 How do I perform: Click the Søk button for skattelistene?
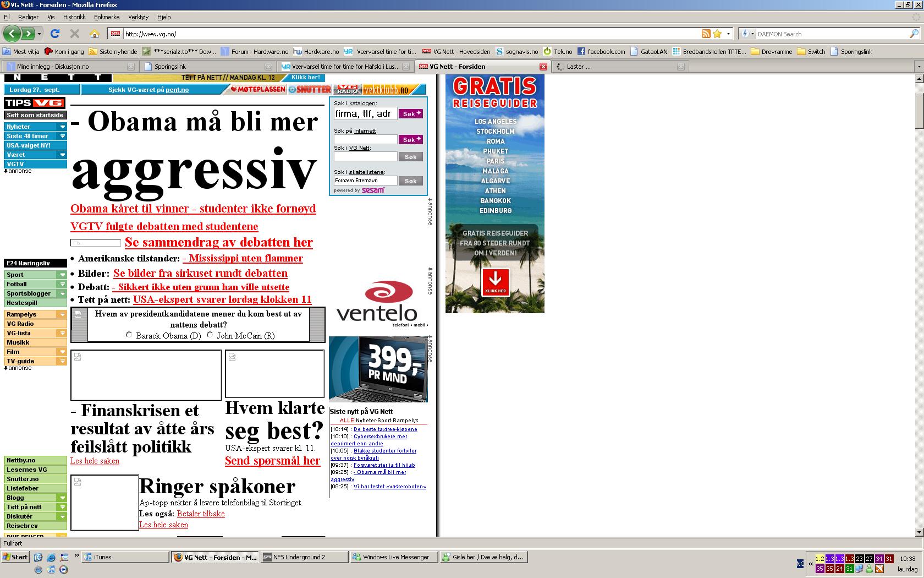(410, 181)
